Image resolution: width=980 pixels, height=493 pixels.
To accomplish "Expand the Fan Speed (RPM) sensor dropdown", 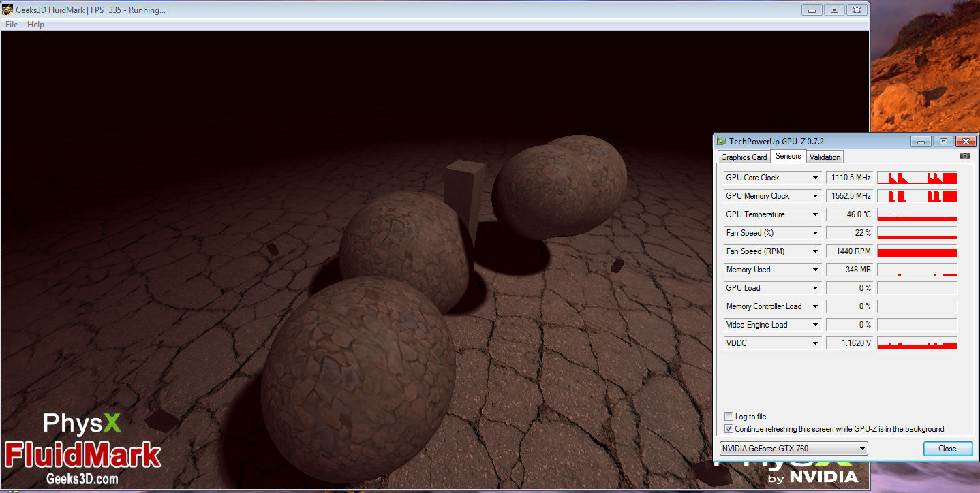I will (815, 251).
